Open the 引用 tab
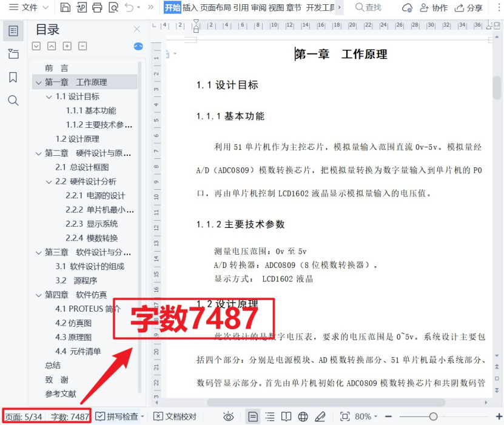 [x=241, y=7]
